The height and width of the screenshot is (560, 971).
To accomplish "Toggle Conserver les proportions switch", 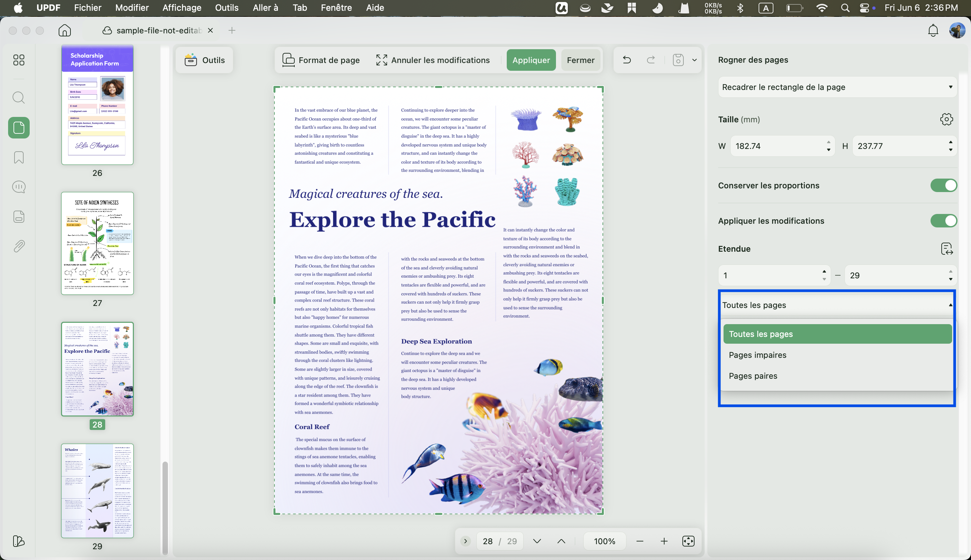I will [x=944, y=185].
